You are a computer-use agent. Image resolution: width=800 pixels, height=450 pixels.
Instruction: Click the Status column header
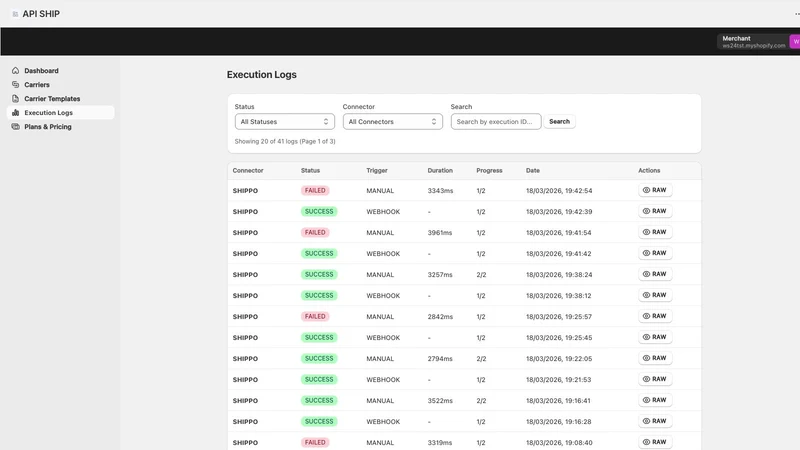pyautogui.click(x=310, y=170)
